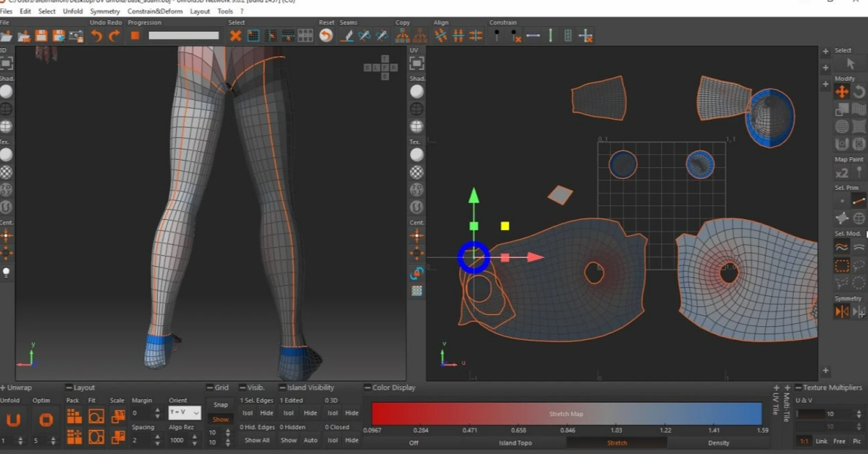Expand the Unwrap panel

(x=3, y=387)
